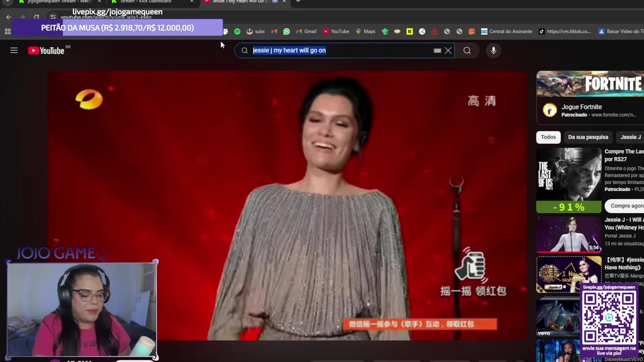Screen dimensions: 644x362
Task: Go to the YouTube home logo
Action: 46,50
